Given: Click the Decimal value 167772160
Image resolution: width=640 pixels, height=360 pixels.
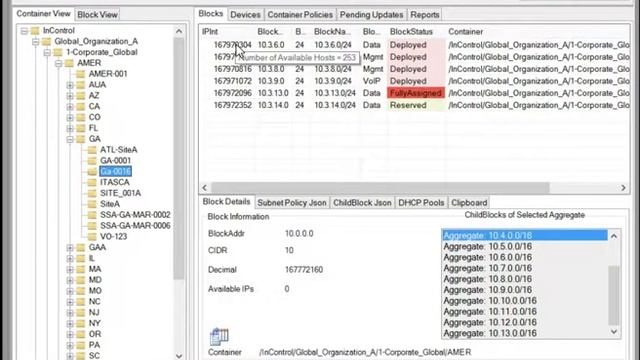Looking at the screenshot, I should point(304,270).
